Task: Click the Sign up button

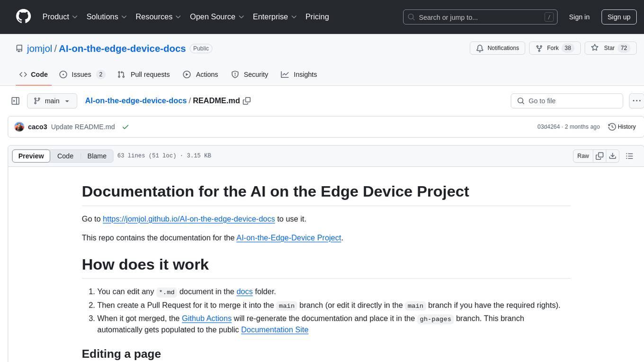Action: (x=619, y=17)
